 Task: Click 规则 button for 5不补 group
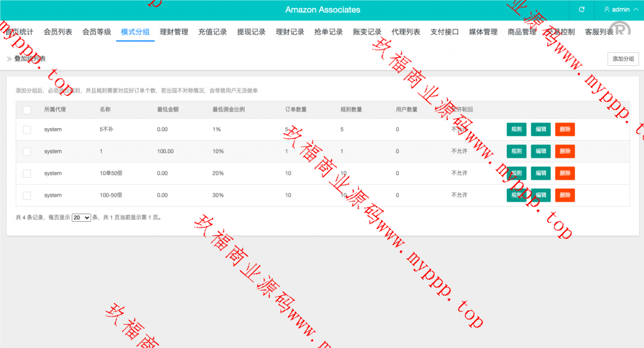pyautogui.click(x=516, y=129)
